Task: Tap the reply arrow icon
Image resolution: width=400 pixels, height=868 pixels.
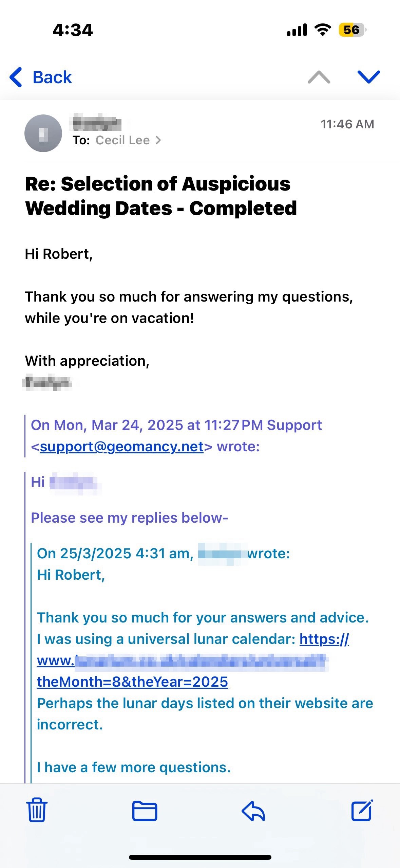Action: [253, 811]
